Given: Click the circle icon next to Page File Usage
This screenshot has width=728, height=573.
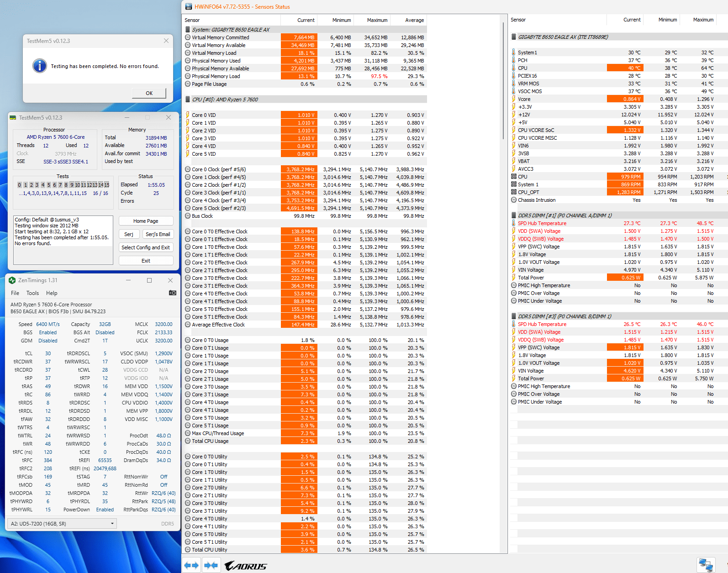Looking at the screenshot, I should [188, 84].
